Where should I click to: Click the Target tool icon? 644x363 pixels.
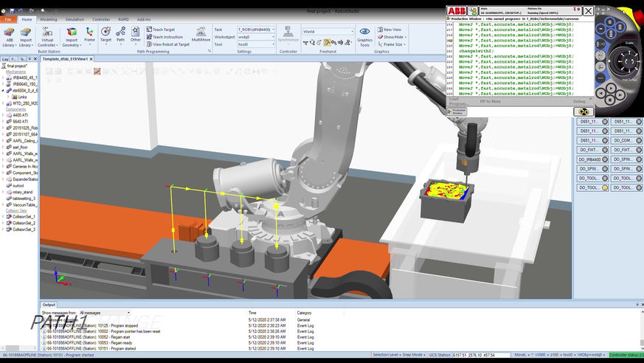tap(105, 32)
